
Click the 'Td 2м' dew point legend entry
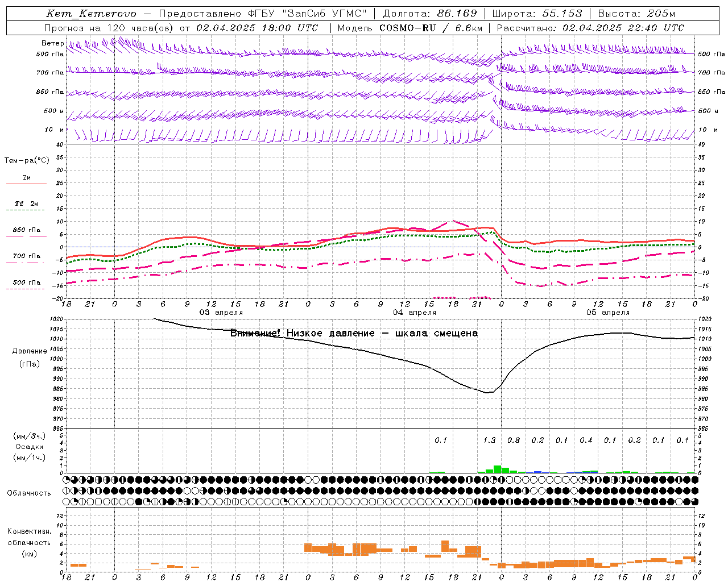[x=27, y=203]
